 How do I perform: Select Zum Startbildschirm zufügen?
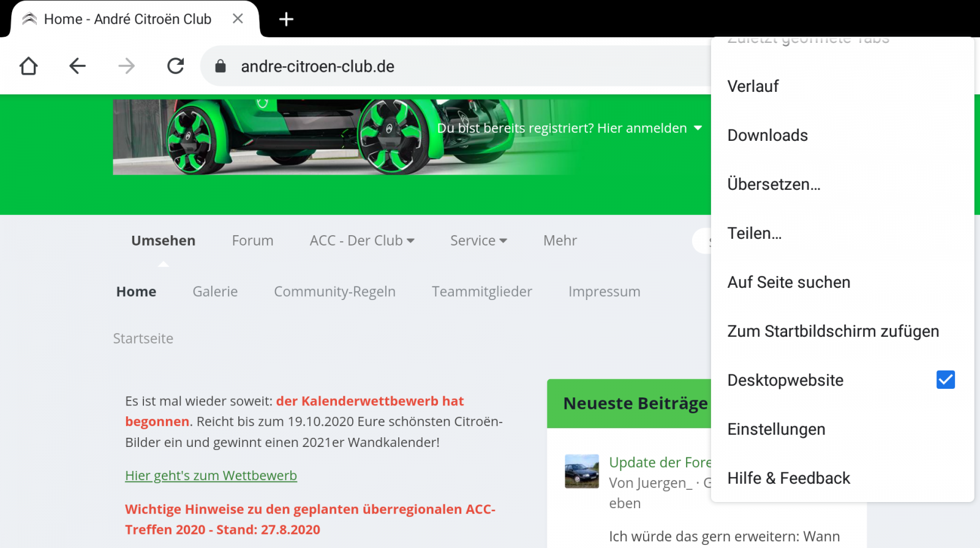842,331
